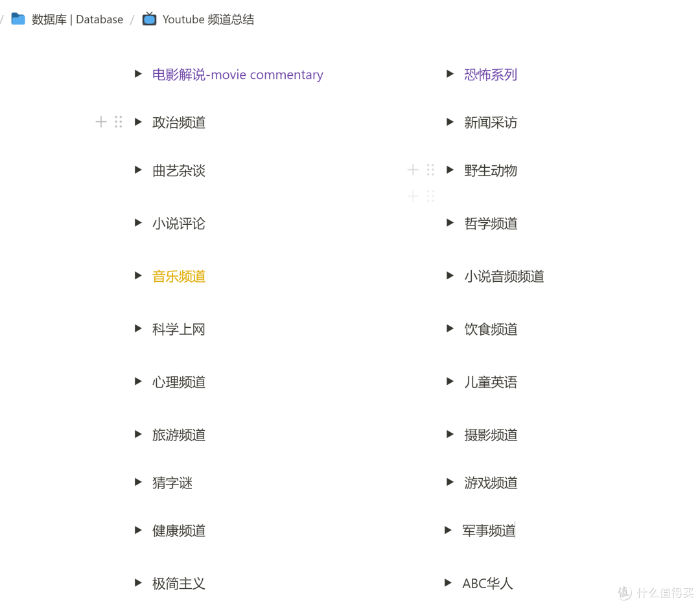Image resolution: width=700 pixels, height=607 pixels.
Task: Click the plus icon left of 政治频道
Action: [x=101, y=122]
